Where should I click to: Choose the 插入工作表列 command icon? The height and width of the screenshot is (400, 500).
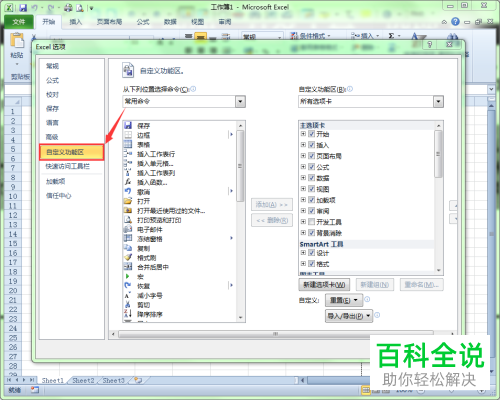tap(128, 172)
